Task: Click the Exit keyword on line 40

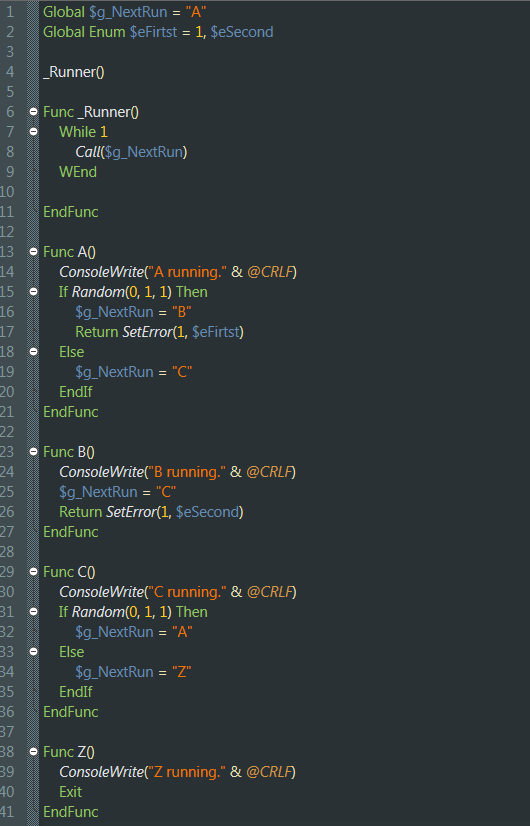Action: 71,792
